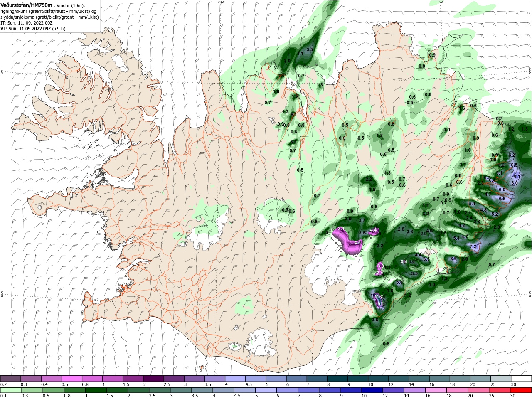Screen dimensions: 532x399
Task: Select the 5.4 precipitation value on map
Action: click(x=456, y=238)
